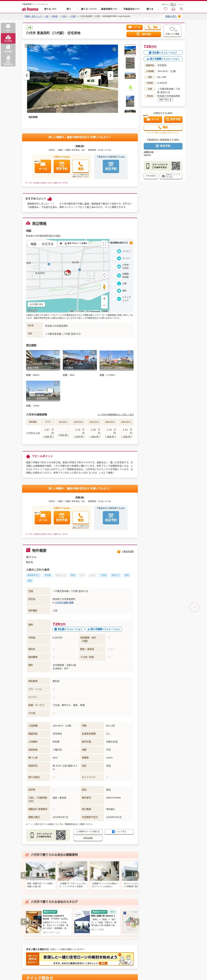The height and width of the screenshot is (980, 207).
Task: Open 地図で見る in sidebar
Action: point(165,100)
